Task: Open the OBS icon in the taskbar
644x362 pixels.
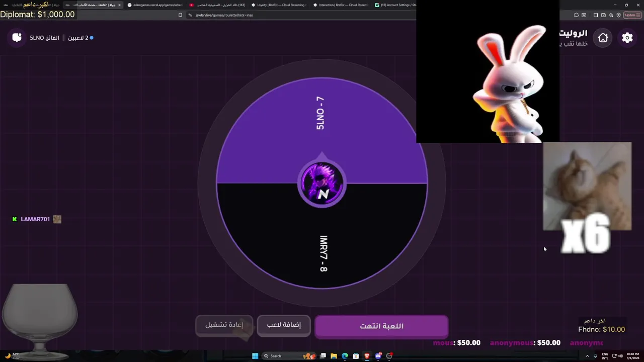Action: pyautogui.click(x=389, y=356)
